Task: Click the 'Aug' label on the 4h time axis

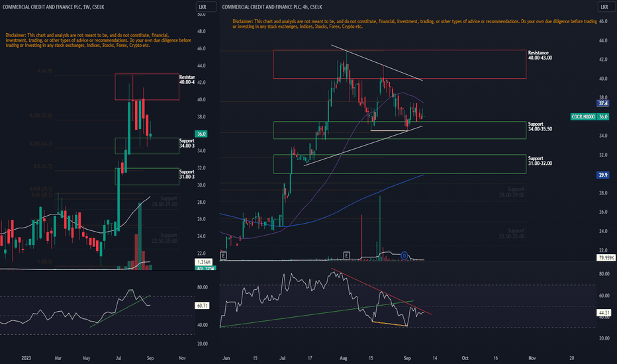Action: point(344,358)
